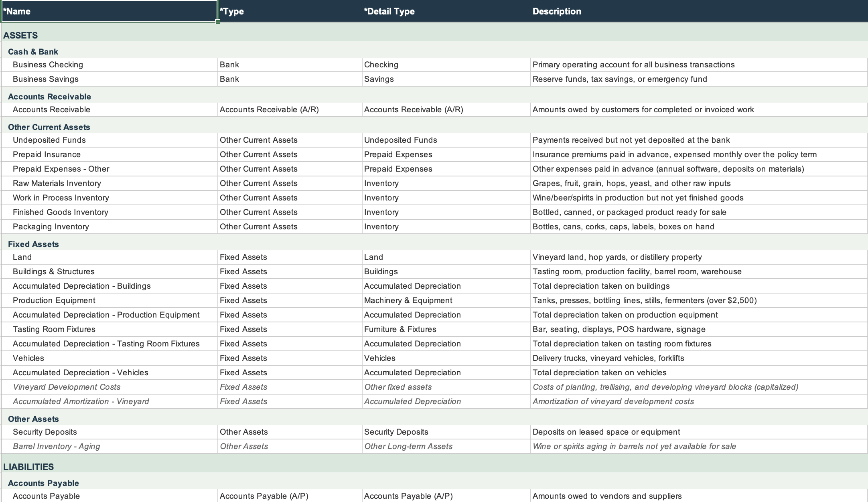868x502 pixels.
Task: Click Other Long-term Assets detail type
Action: pos(446,446)
